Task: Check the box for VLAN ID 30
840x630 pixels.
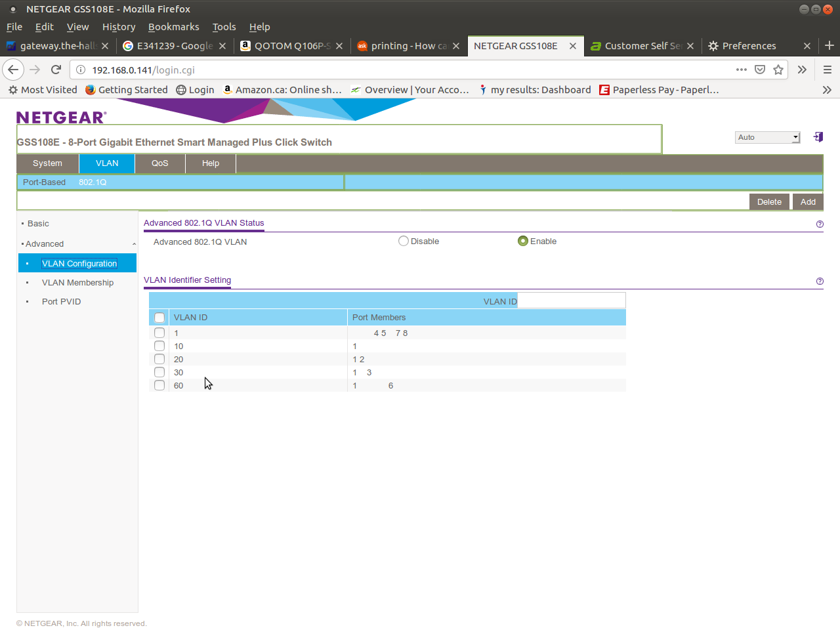Action: point(159,372)
